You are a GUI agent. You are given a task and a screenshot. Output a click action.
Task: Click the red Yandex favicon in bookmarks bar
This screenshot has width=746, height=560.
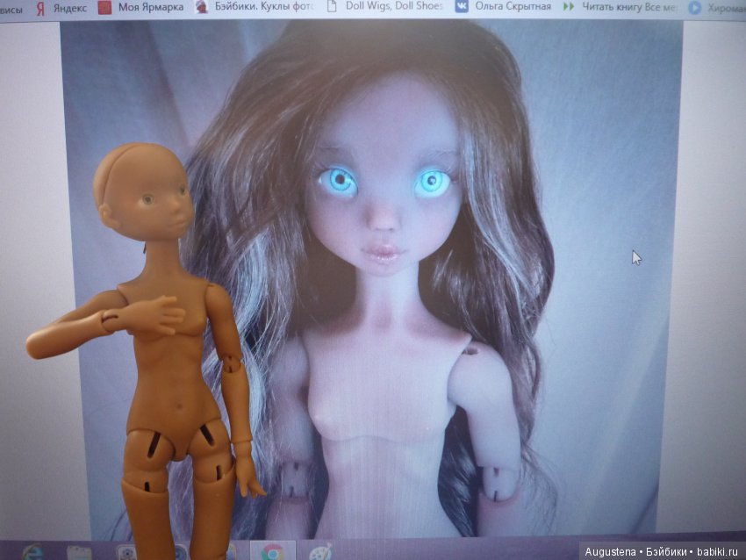click(x=39, y=7)
